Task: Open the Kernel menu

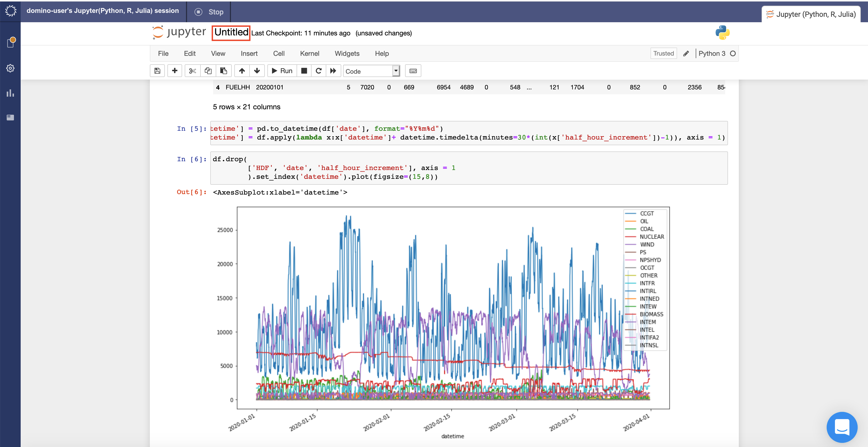Action: click(x=309, y=53)
